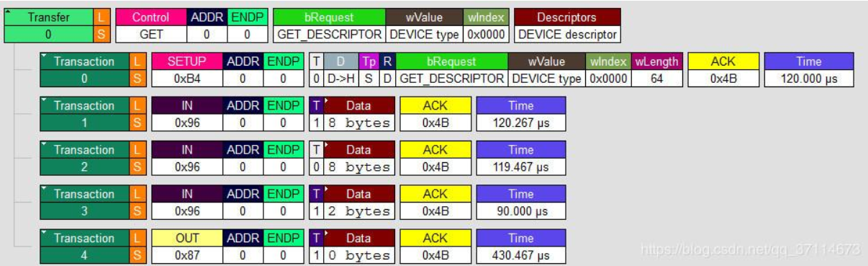Viewport: 868px width, 266px height.
Task: Select the ENDP cell in Transaction 0
Action: click(x=283, y=70)
